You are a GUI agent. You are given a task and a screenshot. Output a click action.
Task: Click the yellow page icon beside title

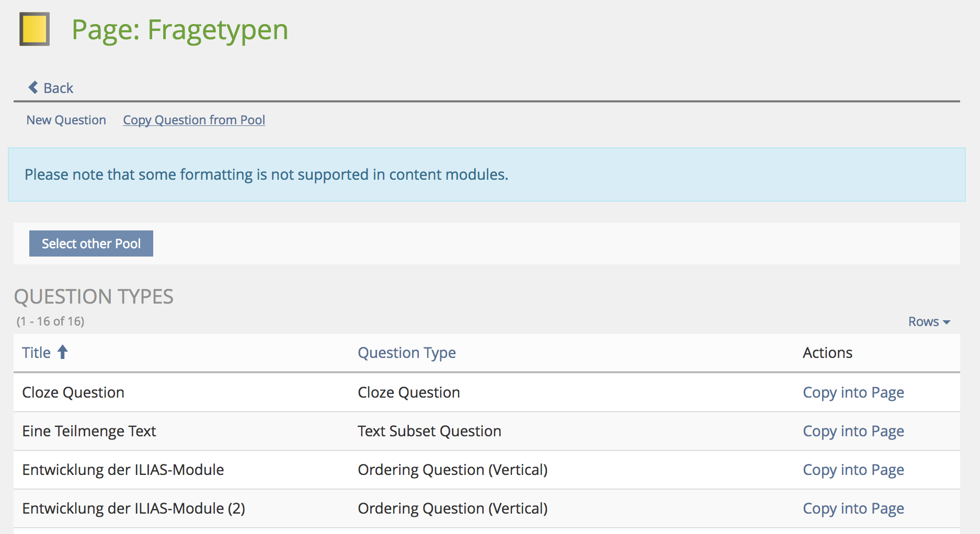35,29
